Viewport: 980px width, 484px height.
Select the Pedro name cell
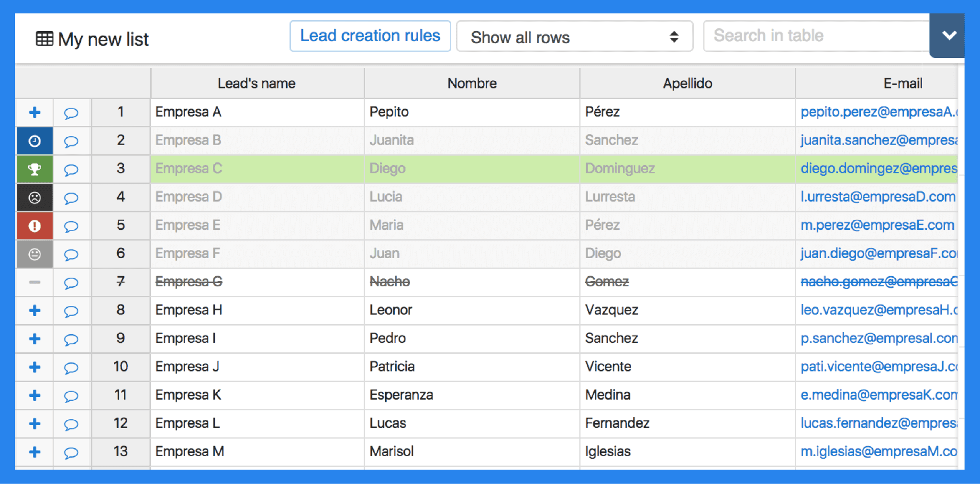[x=472, y=338]
